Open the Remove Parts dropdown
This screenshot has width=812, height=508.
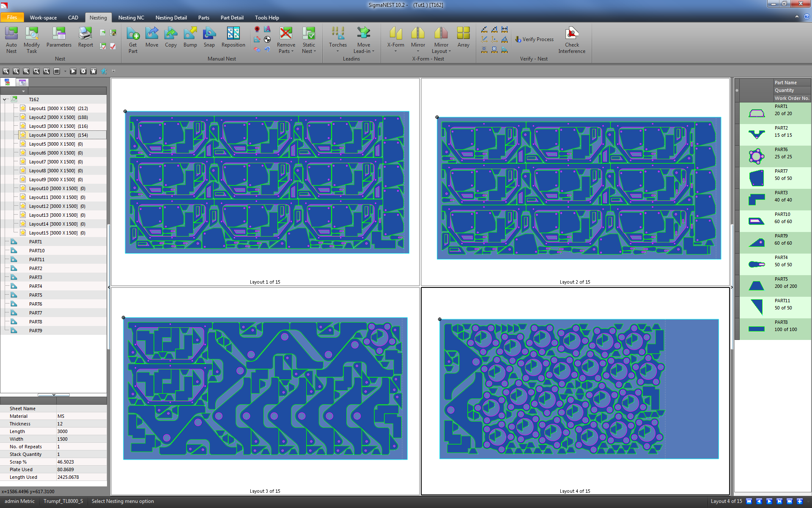[286, 40]
